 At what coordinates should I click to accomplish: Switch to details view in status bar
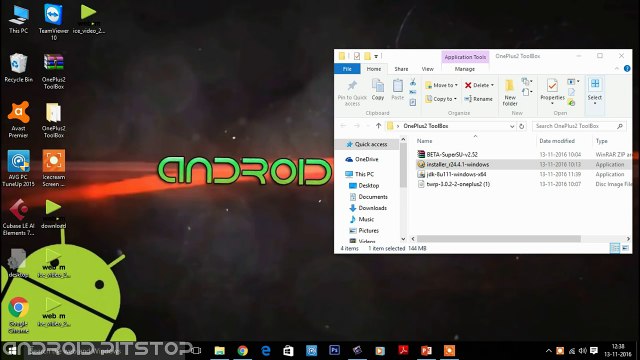tap(615, 248)
